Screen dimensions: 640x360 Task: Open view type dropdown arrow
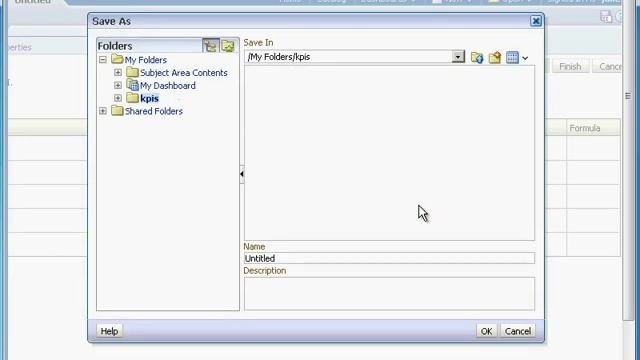(525, 58)
